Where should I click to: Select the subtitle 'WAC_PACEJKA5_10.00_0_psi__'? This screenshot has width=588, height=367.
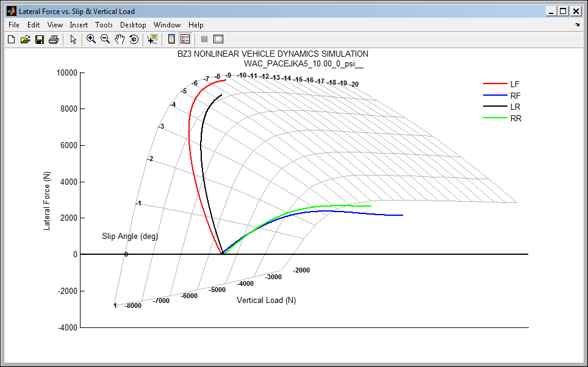pos(304,64)
